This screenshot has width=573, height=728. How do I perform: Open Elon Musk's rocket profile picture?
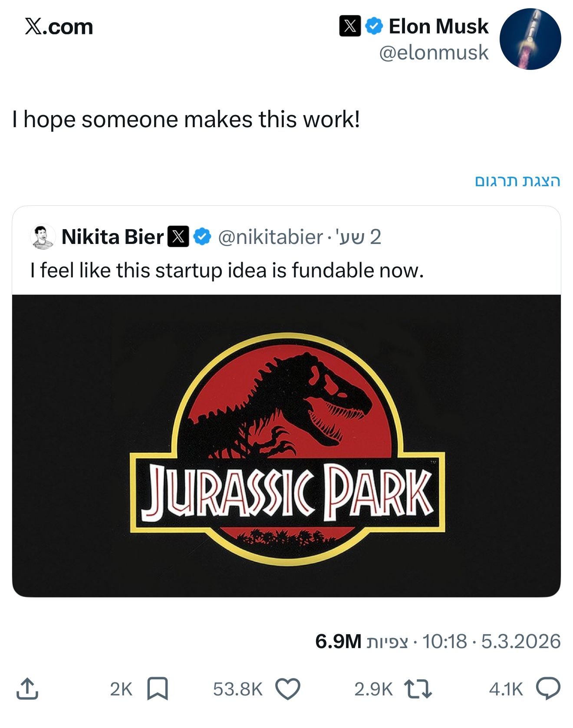pyautogui.click(x=530, y=39)
